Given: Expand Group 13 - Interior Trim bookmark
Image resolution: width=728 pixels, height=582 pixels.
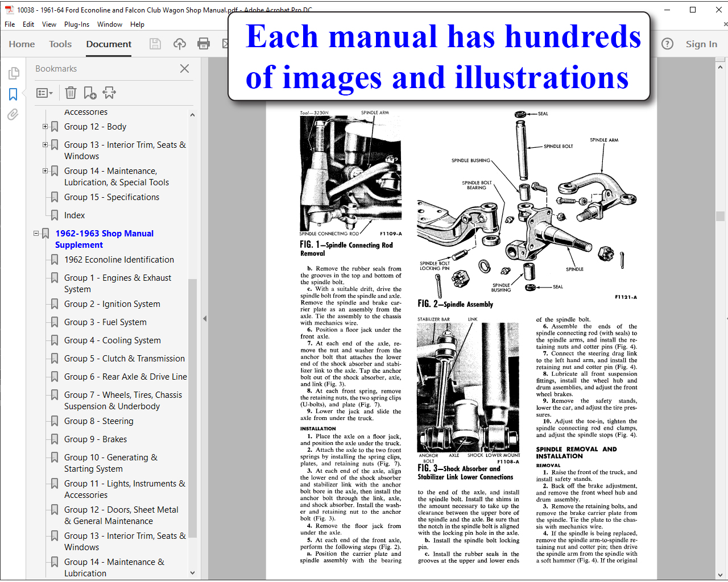Looking at the screenshot, I should point(45,145).
